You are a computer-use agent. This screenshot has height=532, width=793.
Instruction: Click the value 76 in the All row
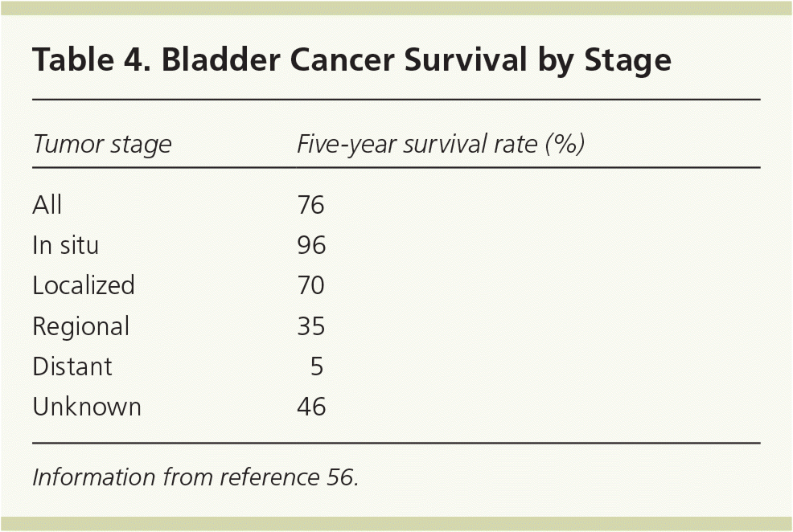310,206
